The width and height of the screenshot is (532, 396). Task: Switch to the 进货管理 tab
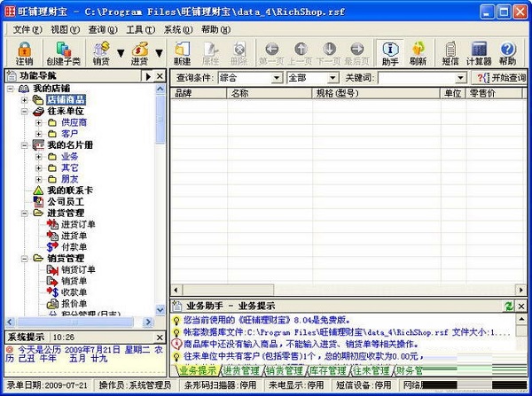click(x=241, y=370)
